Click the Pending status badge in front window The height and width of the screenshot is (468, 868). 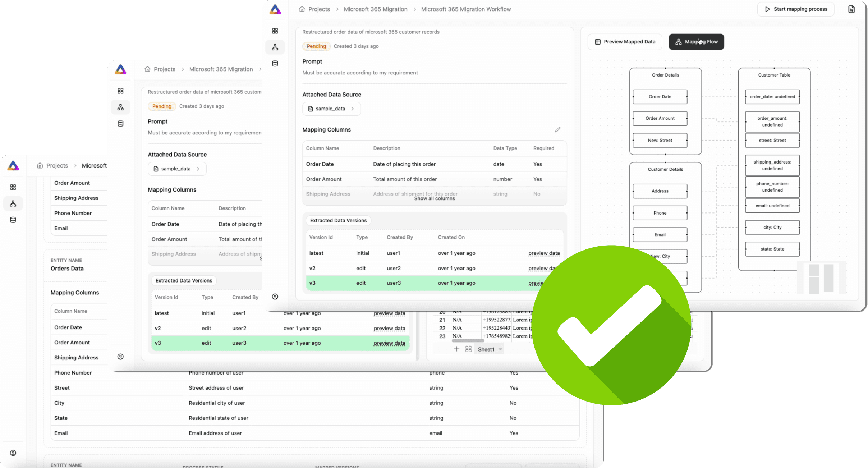[316, 46]
